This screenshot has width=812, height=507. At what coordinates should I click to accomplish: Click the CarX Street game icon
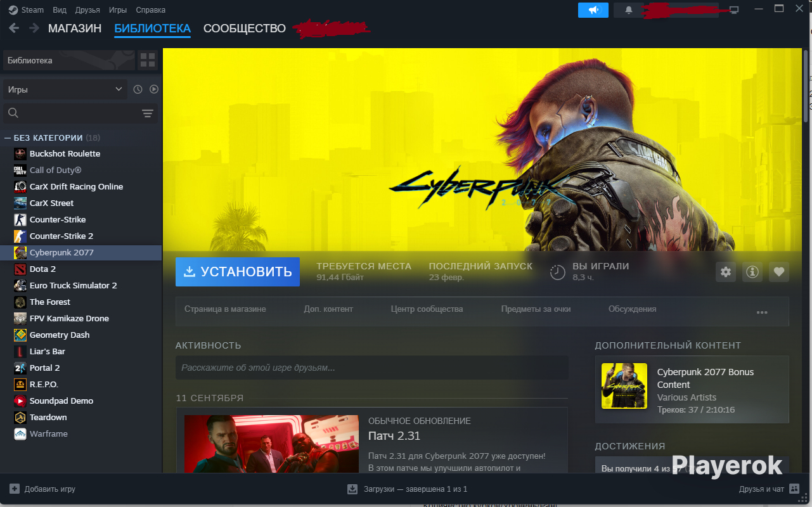click(x=20, y=203)
